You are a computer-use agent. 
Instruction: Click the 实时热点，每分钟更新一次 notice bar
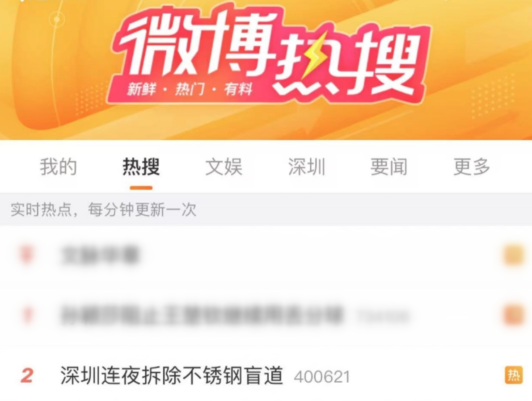coord(266,209)
